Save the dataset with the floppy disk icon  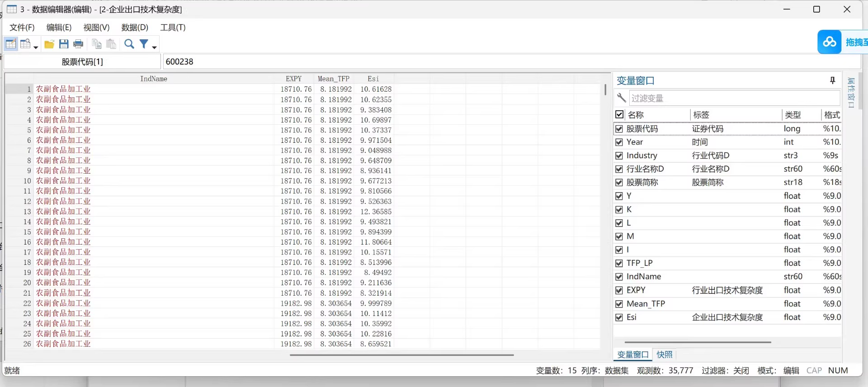coord(64,44)
